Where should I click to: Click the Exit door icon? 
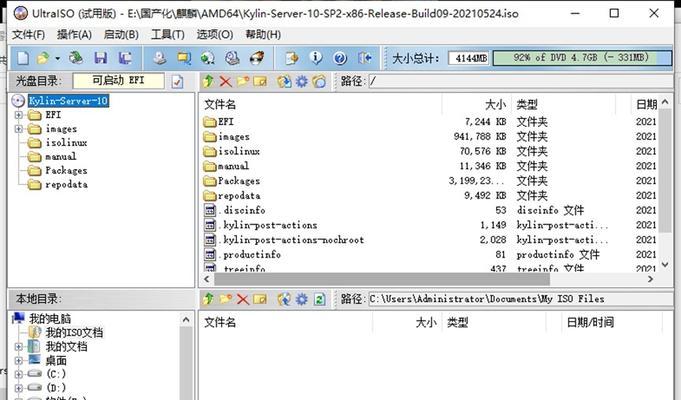364,58
